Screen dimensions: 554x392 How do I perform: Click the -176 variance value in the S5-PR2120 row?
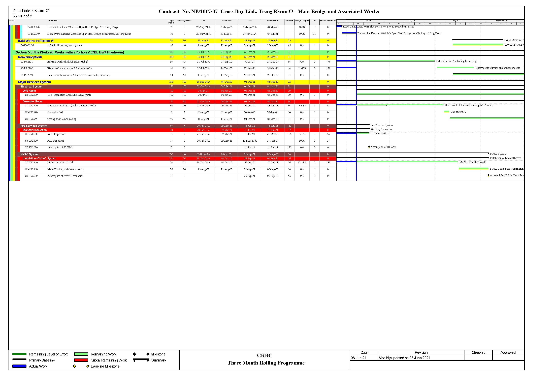tap(328, 62)
